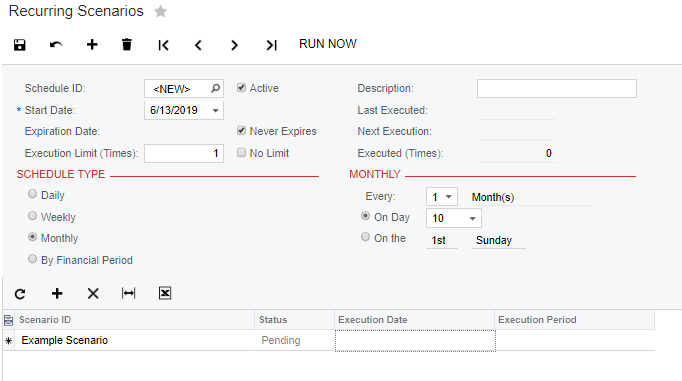Click the Execution Date column header
682x381 pixels.
click(415, 320)
